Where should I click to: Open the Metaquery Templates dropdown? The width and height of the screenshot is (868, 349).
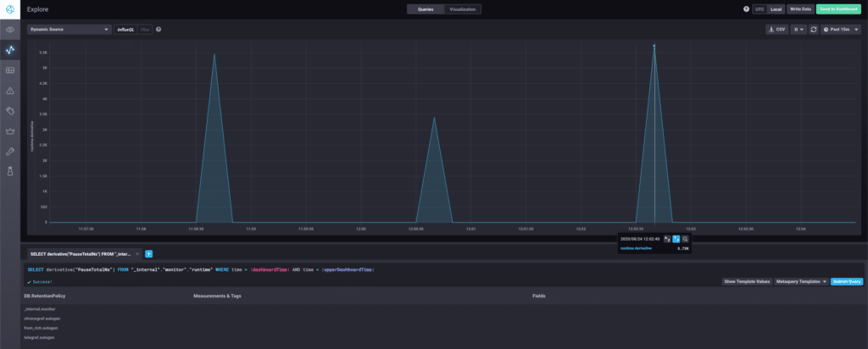tap(801, 280)
